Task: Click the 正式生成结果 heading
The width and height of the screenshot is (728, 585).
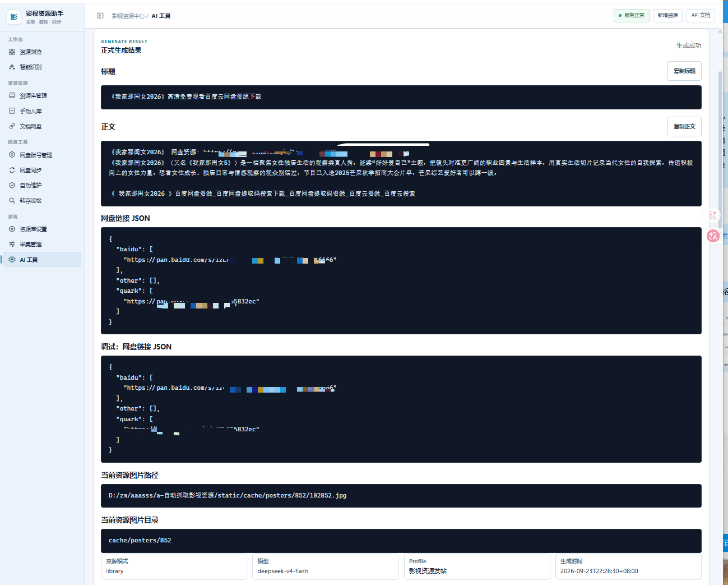Action: pos(121,50)
